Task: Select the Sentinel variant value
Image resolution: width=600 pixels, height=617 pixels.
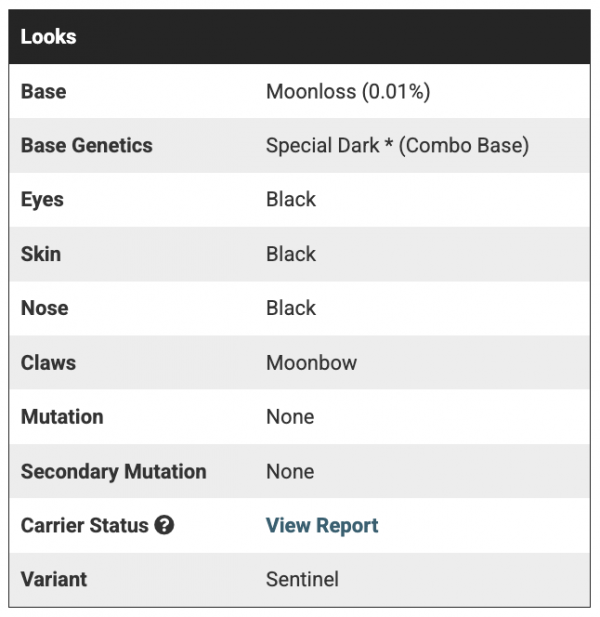Action: pyautogui.click(x=302, y=579)
